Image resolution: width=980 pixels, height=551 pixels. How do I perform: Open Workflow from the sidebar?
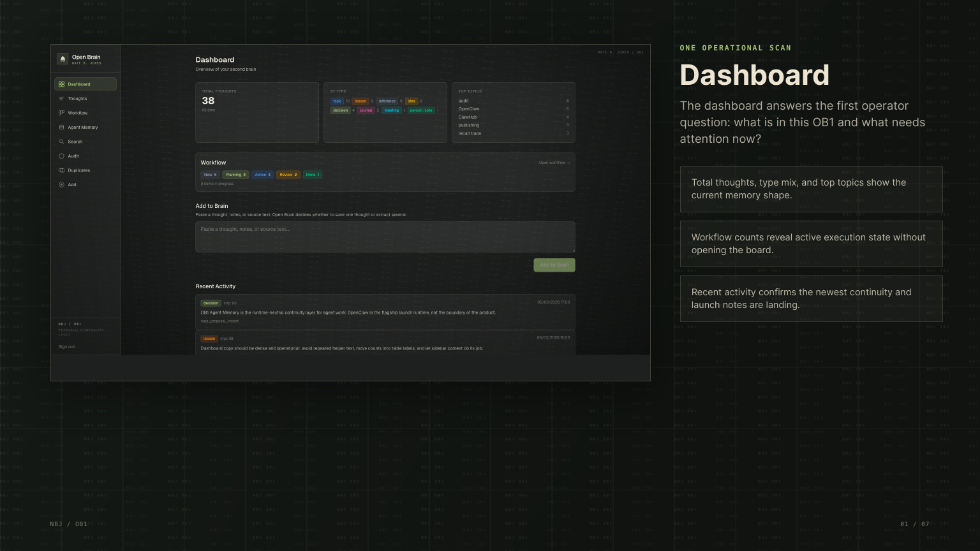click(x=85, y=113)
